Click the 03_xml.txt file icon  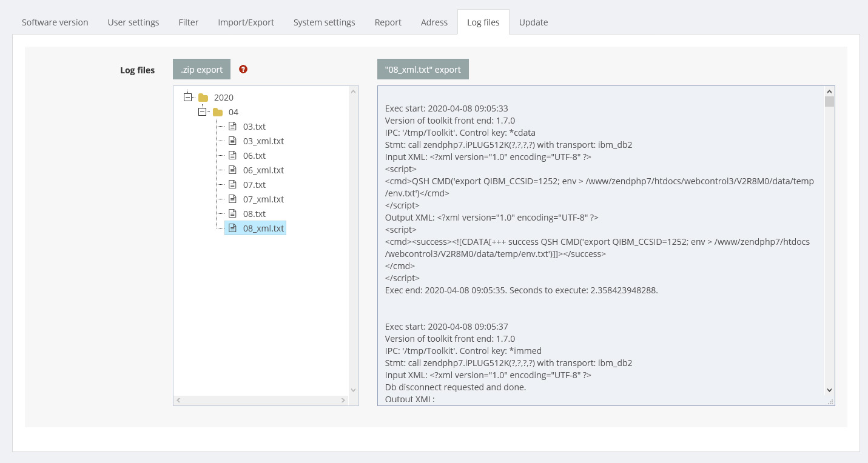pos(232,141)
